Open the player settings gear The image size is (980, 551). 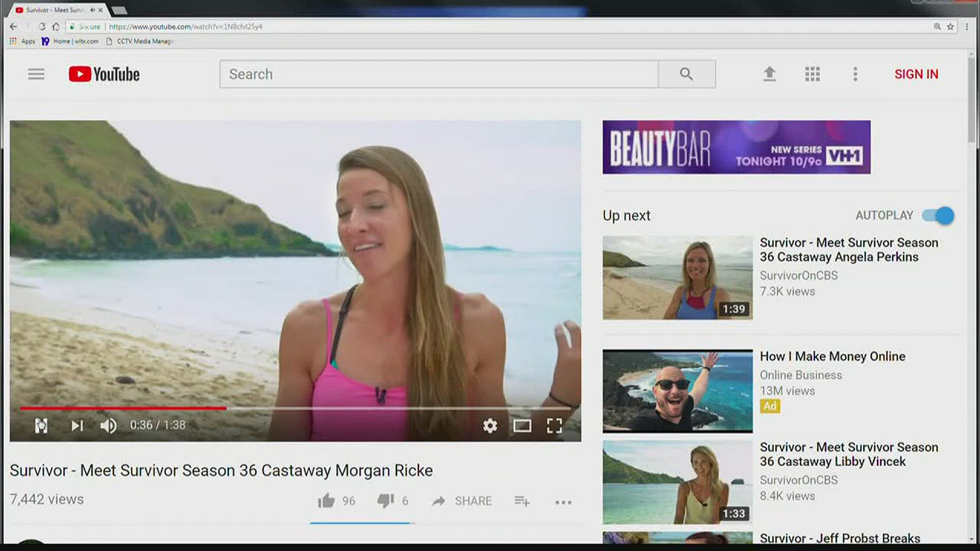tap(490, 425)
